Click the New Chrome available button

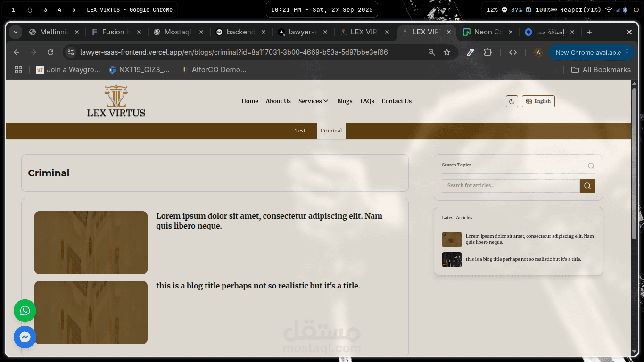pos(588,52)
